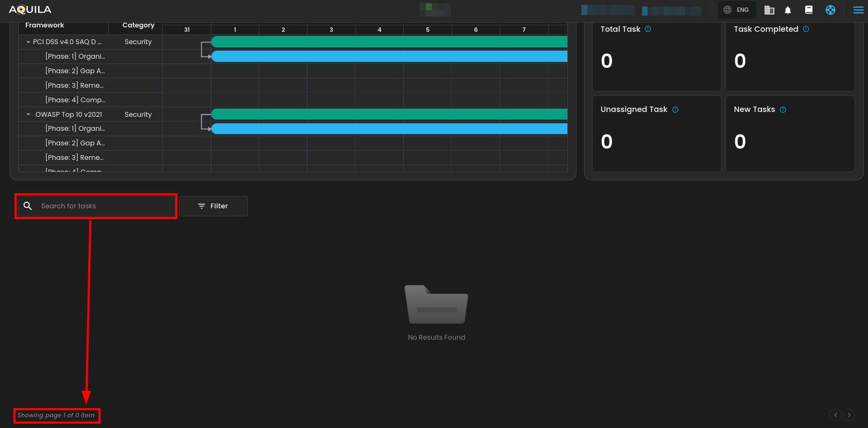Click the Filter button
The height and width of the screenshot is (428, 868).
pyautogui.click(x=214, y=206)
